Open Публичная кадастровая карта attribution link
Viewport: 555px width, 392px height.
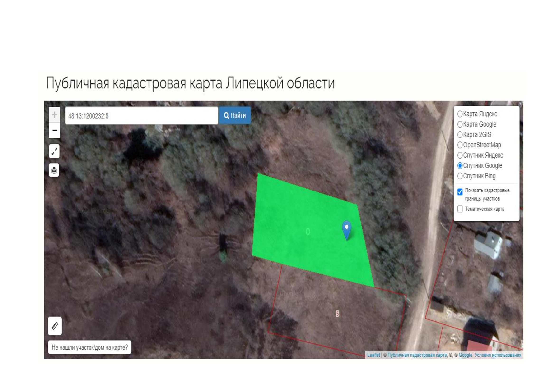click(x=417, y=355)
